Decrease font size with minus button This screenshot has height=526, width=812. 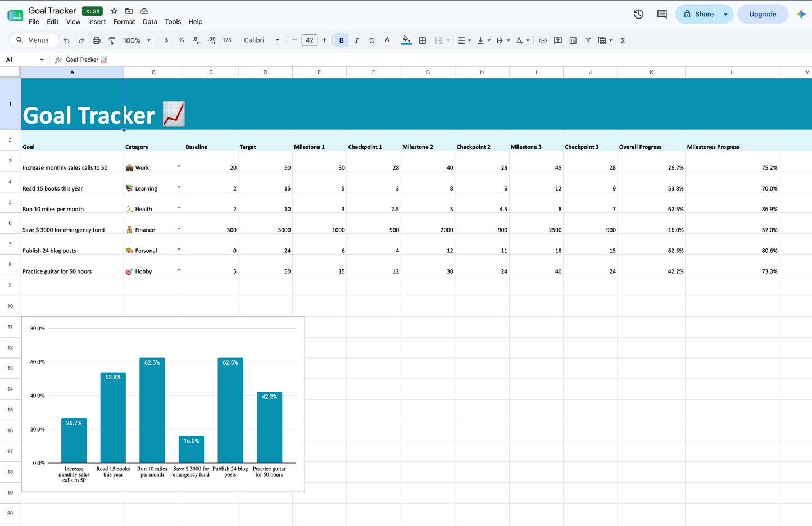click(x=294, y=40)
